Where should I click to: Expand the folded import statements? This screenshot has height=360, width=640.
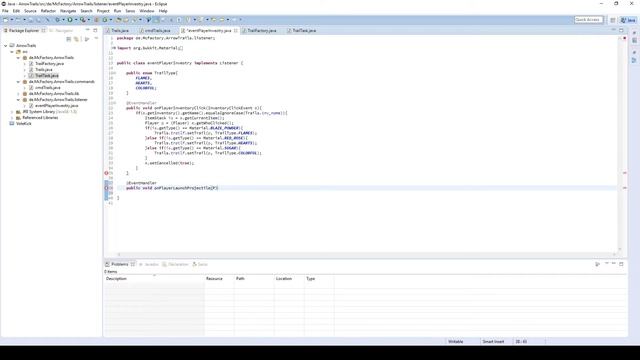point(114,48)
